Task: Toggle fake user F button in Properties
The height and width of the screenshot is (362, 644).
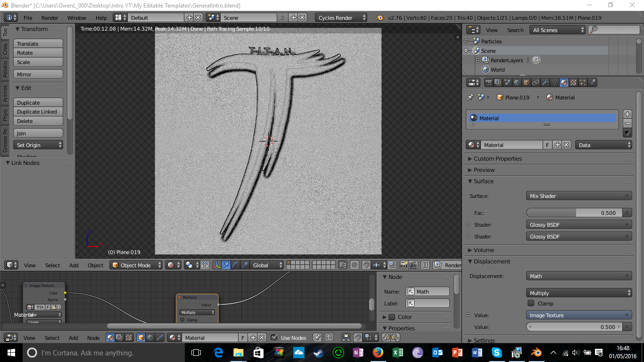Action: (x=547, y=145)
